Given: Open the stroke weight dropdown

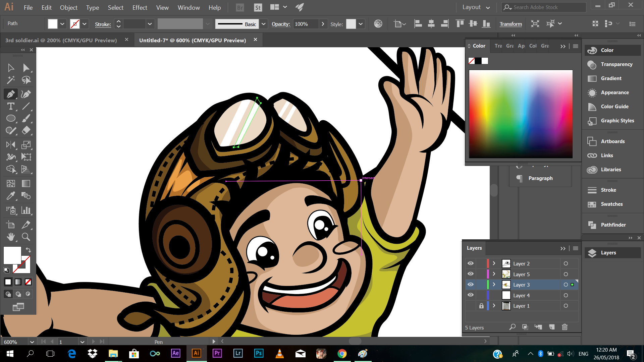Looking at the screenshot, I should point(150,24).
